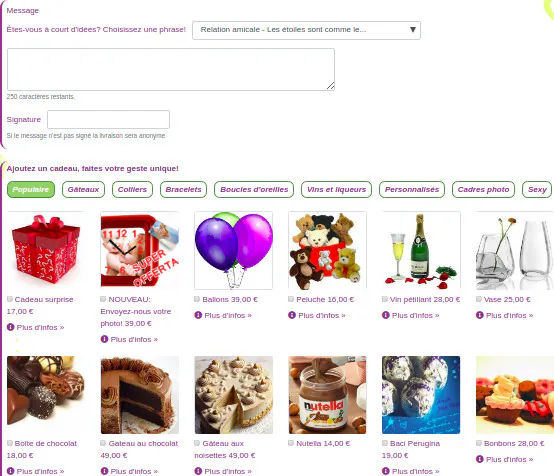Open the phrase suggestion dropdown
554x476 pixels.
coord(306,30)
